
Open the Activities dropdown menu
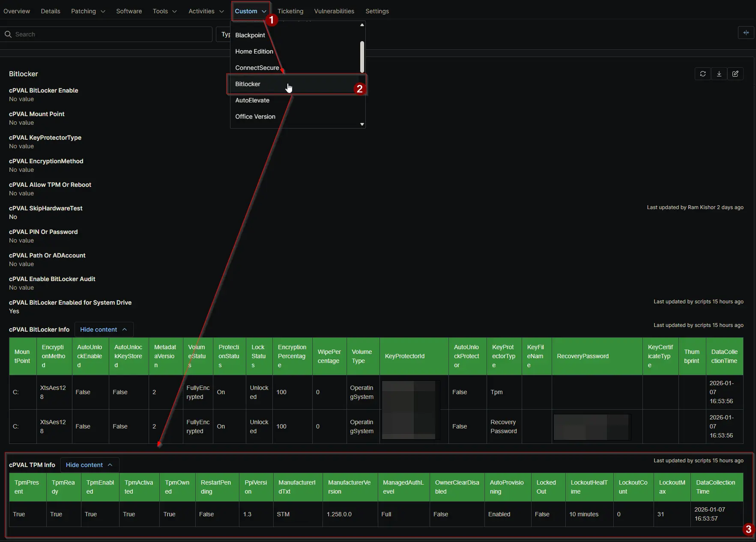click(206, 11)
